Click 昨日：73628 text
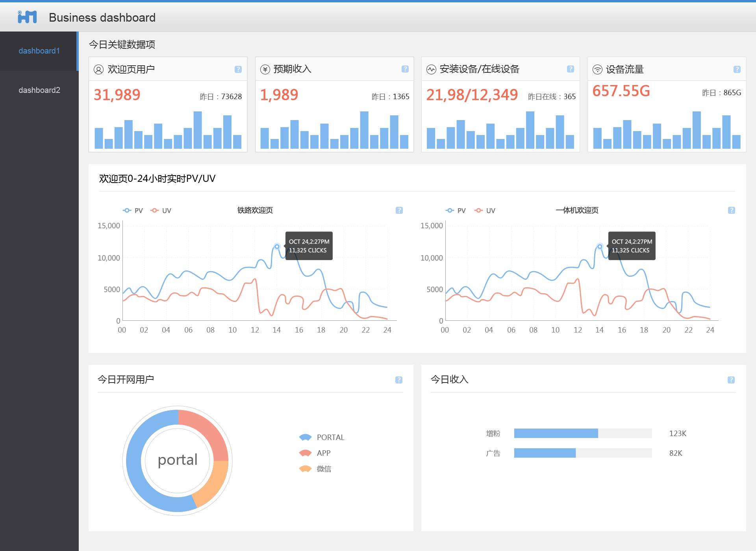The height and width of the screenshot is (551, 756). pyautogui.click(x=221, y=96)
